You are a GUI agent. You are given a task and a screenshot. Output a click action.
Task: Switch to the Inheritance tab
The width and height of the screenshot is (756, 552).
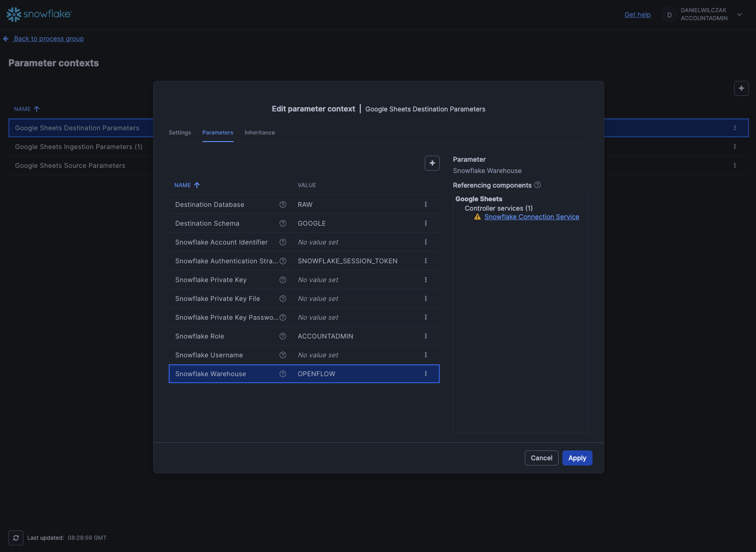(x=259, y=133)
